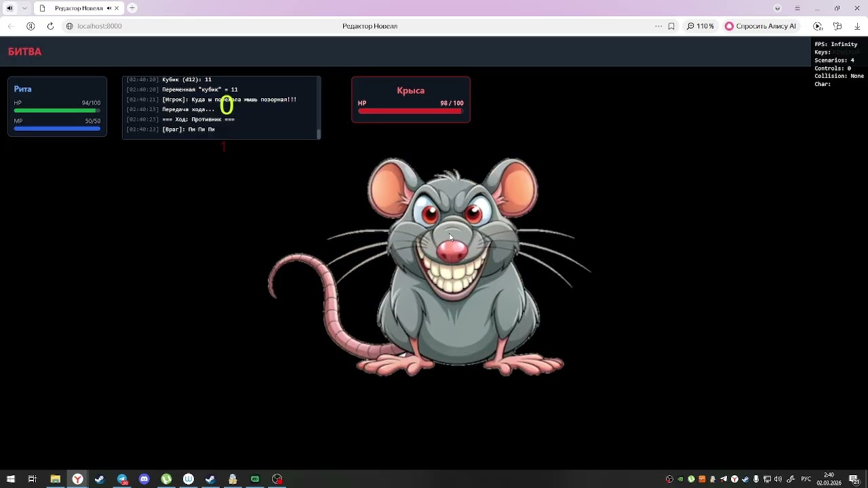Click log line [Враг]: Пи Пи Пи

point(188,129)
